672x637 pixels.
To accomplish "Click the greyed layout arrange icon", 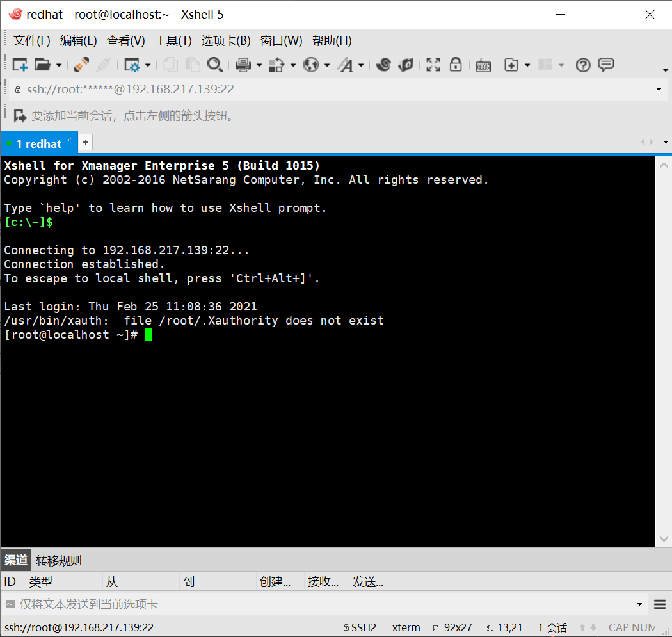I will click(x=545, y=65).
